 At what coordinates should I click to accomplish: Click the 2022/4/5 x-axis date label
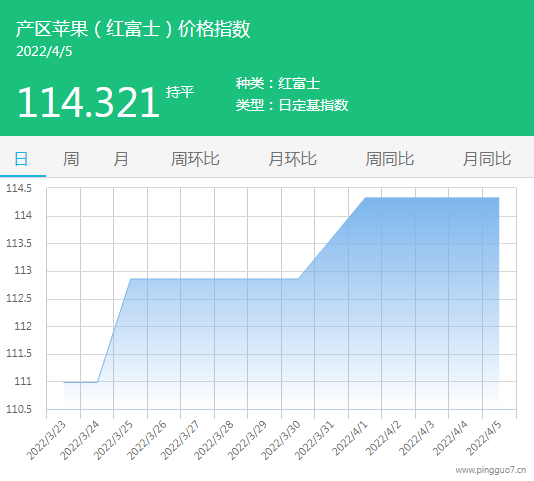484,438
